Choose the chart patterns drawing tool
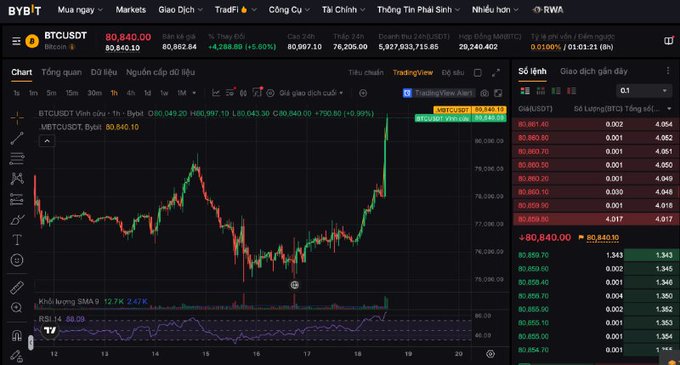Viewport: 680px width, 365px height. 17,179
